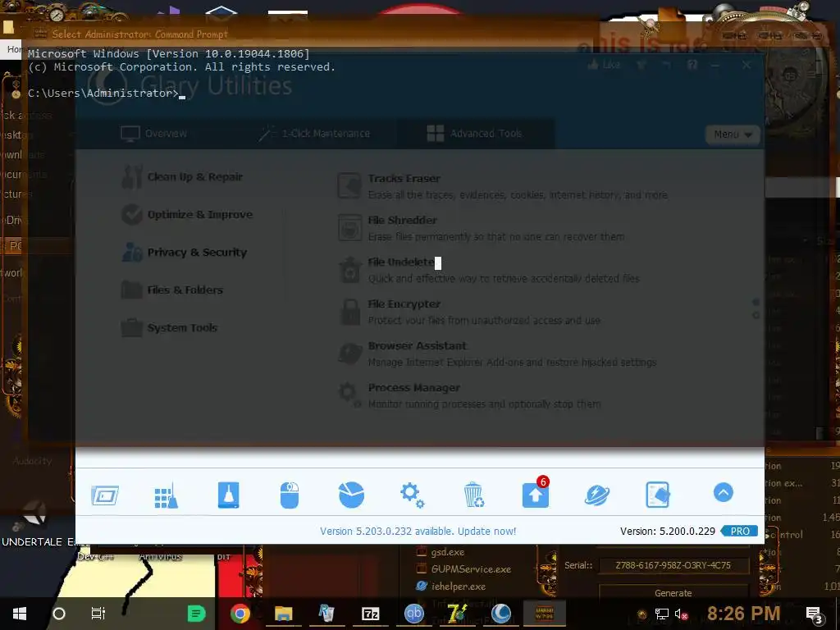
Task: Open Browser Assistant tool in Glary Utilities
Action: tap(417, 345)
